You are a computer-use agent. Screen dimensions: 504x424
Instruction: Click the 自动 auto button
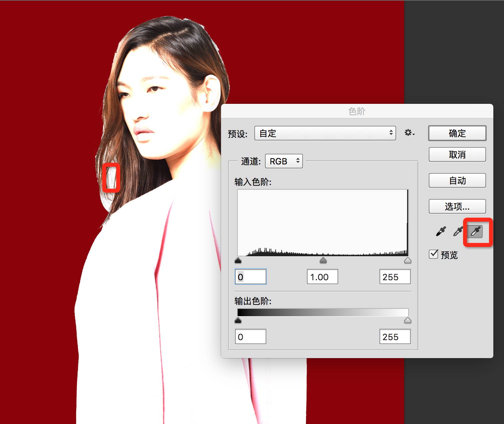(457, 180)
